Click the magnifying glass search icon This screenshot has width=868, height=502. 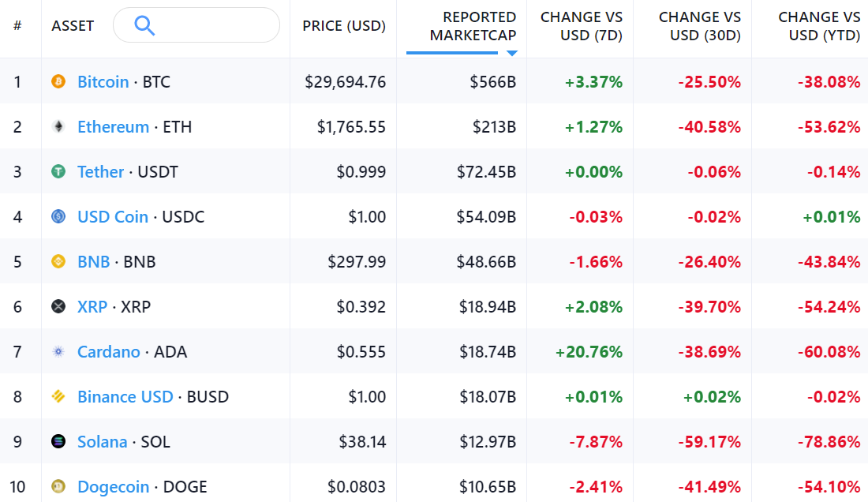point(144,26)
